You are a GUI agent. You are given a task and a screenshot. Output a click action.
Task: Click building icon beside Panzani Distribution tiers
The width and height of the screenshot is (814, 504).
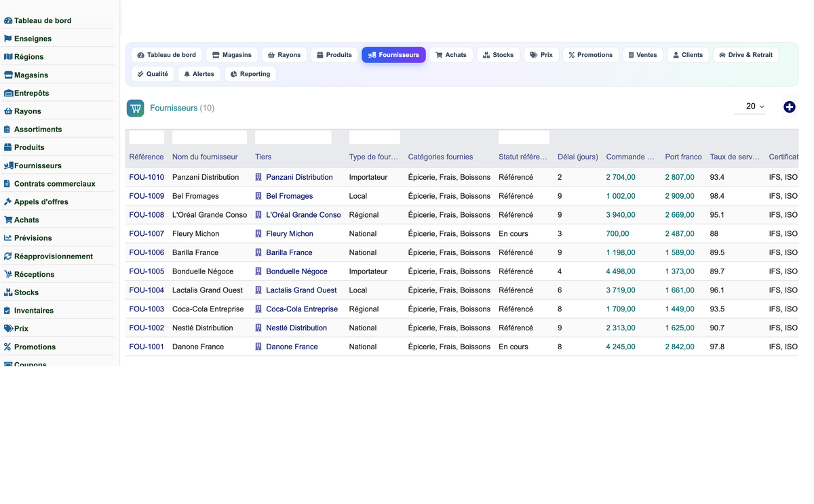(258, 177)
